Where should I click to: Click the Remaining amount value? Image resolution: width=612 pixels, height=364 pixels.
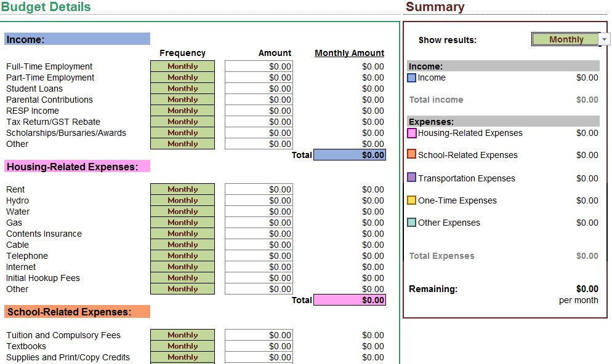coord(587,289)
